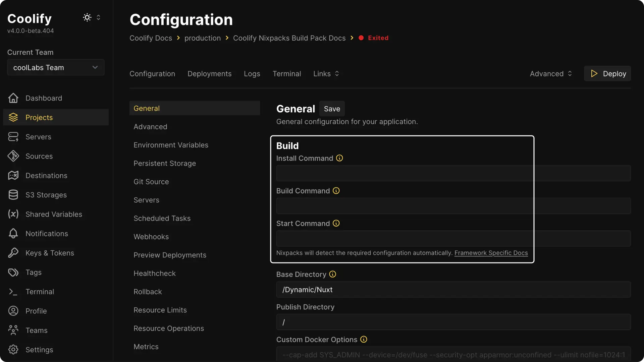Click the Deploy button
The image size is (644, 362).
pyautogui.click(x=607, y=73)
